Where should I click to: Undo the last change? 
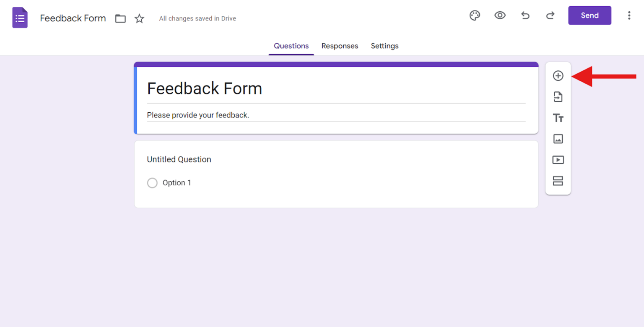pos(525,15)
